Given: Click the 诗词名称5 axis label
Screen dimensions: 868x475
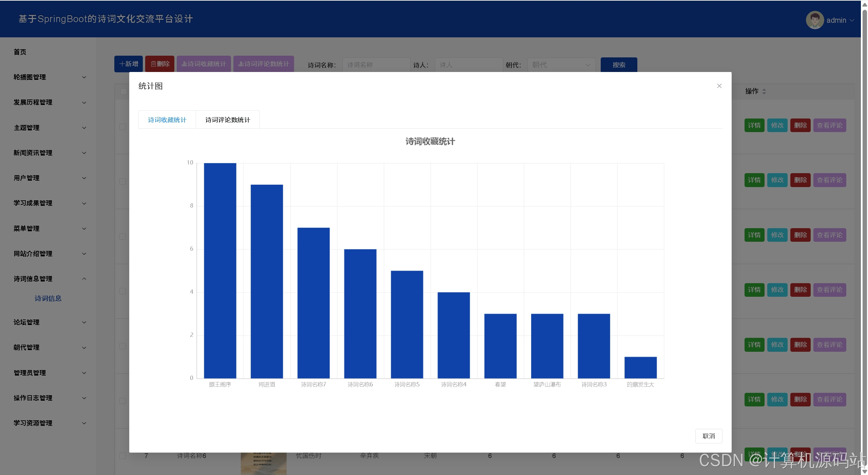Looking at the screenshot, I should pos(407,384).
